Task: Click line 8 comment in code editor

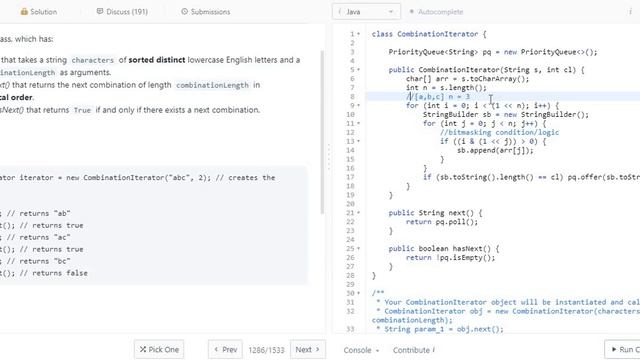Action: point(439,97)
